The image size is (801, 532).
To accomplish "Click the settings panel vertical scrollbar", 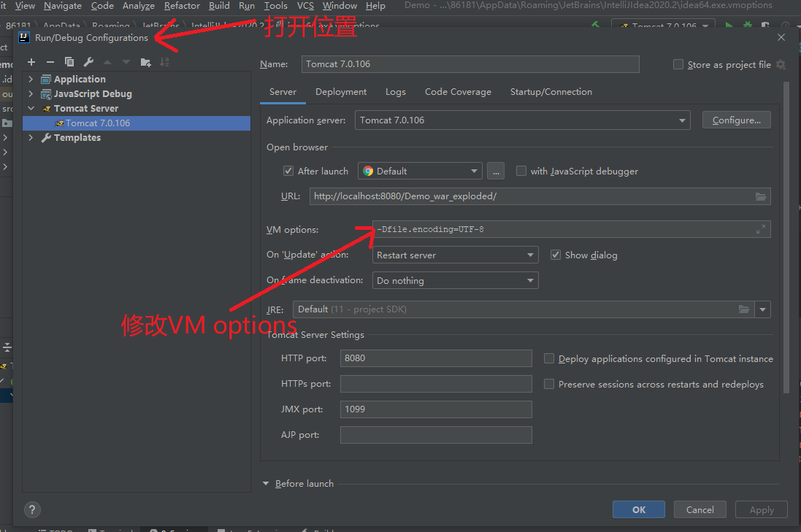I will pos(786,237).
